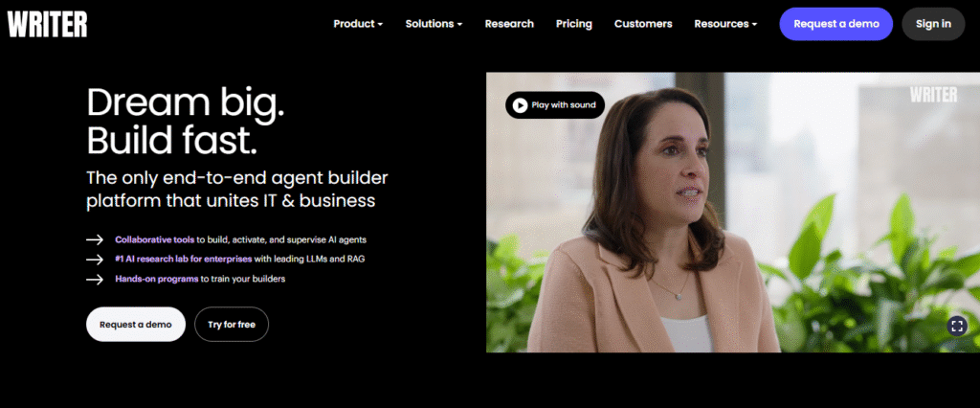Expand the Product dropdown menu
Viewport: 980px width, 408px height.
coord(358,24)
